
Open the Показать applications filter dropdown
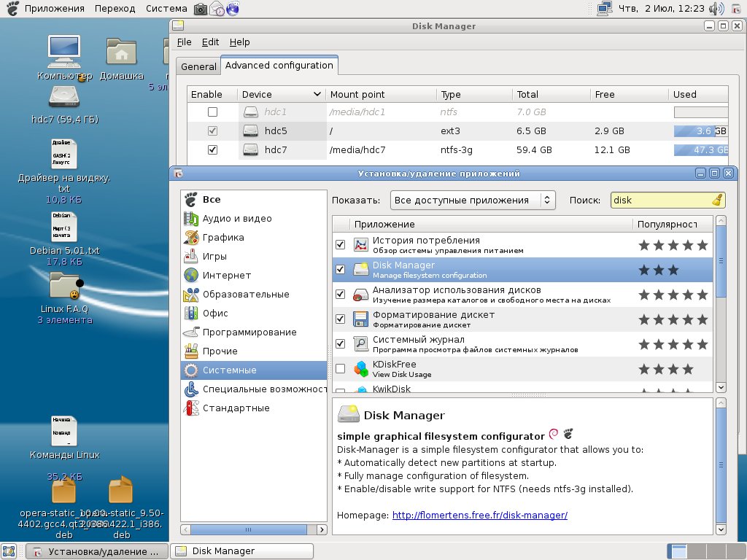tap(473, 201)
